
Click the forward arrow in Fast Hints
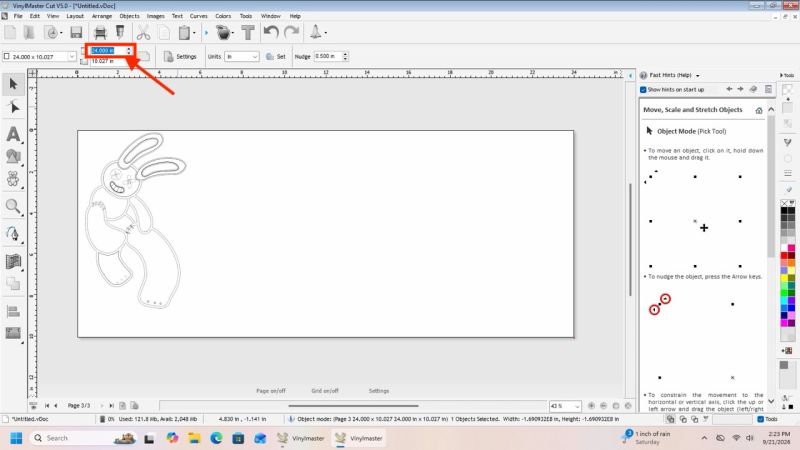(740, 89)
